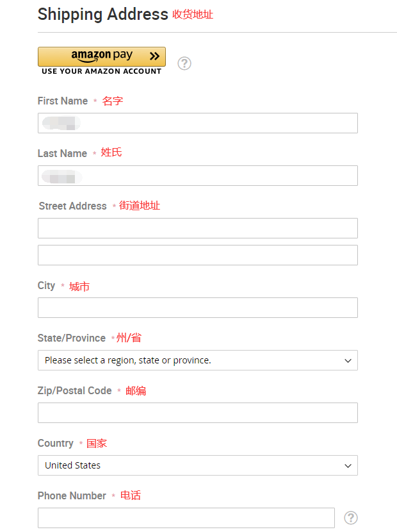Click the "City" label text
Viewport: 397px width, 532px height.
click(46, 285)
